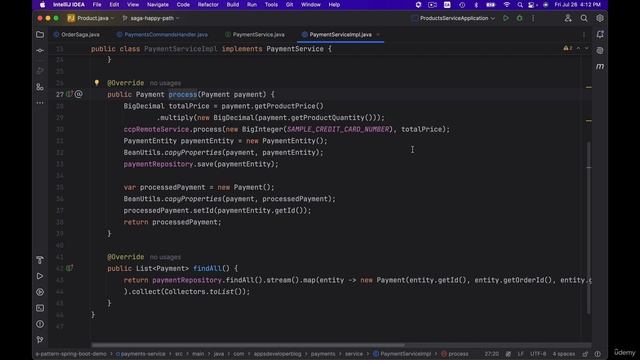The height and width of the screenshot is (360, 640).
Task: Open the saga-happy-path branch dropdown
Action: click(x=151, y=18)
